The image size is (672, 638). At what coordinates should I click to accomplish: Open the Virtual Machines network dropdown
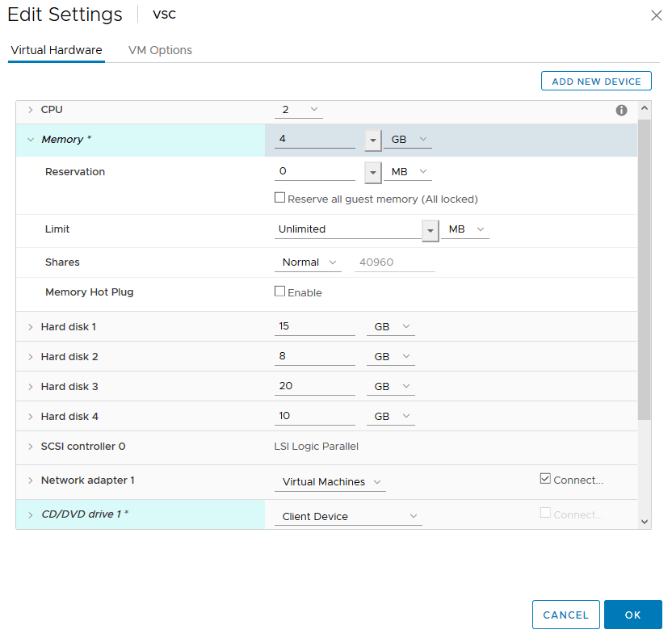330,482
